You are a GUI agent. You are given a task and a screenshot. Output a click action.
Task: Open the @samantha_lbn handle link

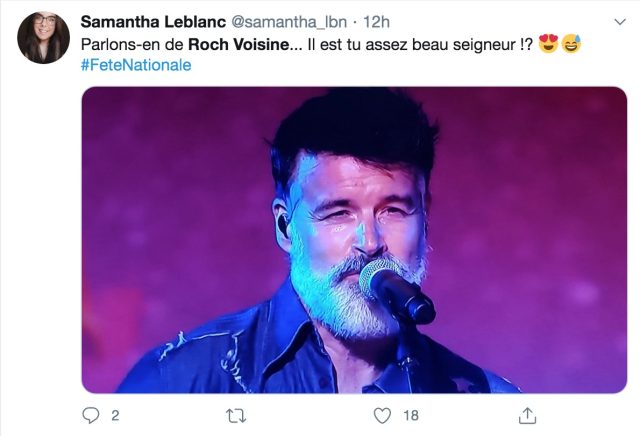pyautogui.click(x=289, y=22)
